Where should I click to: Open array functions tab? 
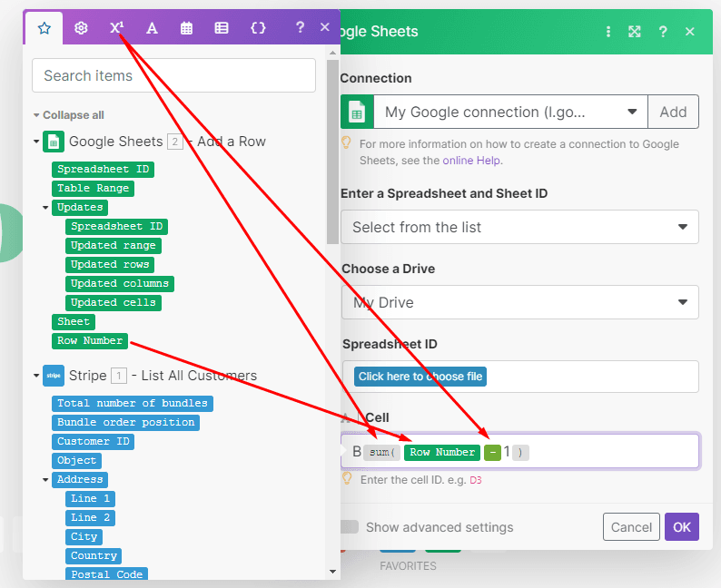pyautogui.click(x=222, y=28)
